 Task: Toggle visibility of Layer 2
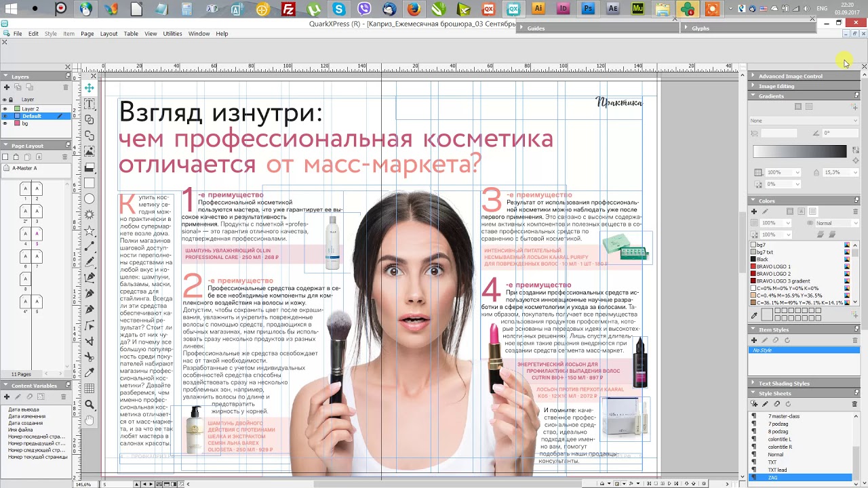[5, 108]
